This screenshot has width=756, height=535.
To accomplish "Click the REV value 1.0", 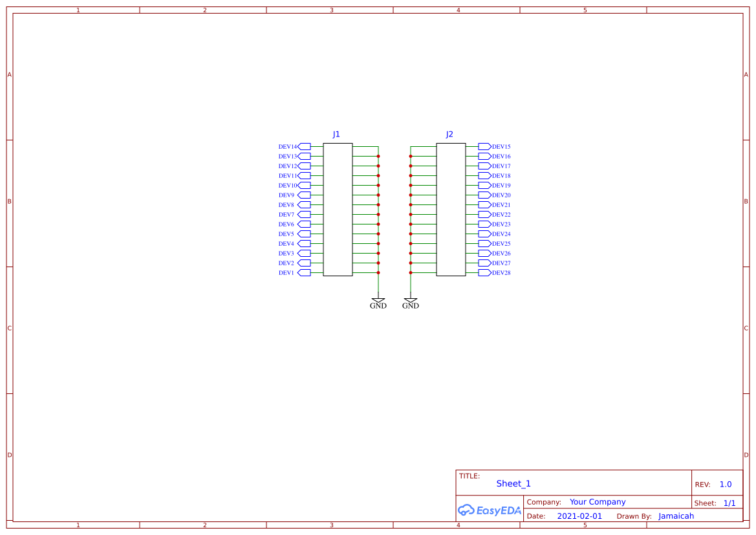I will pos(726,485).
